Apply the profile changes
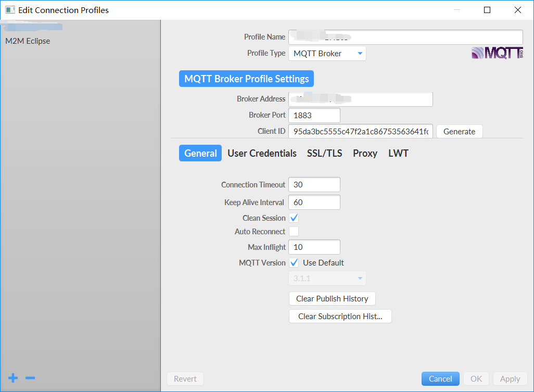 coord(510,378)
